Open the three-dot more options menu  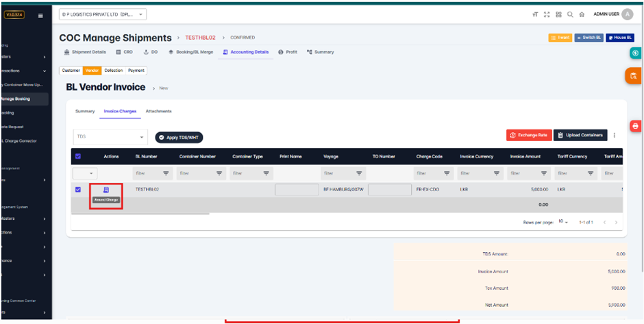pos(615,136)
